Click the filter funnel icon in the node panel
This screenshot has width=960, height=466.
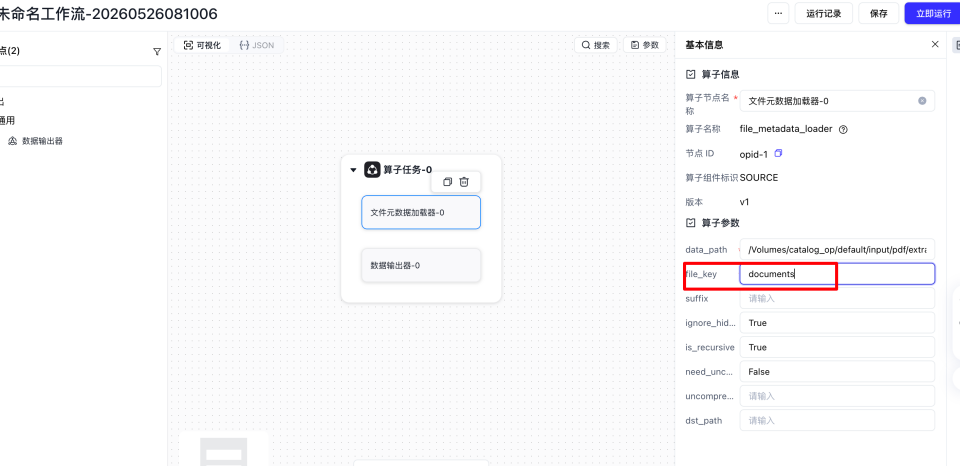click(157, 51)
